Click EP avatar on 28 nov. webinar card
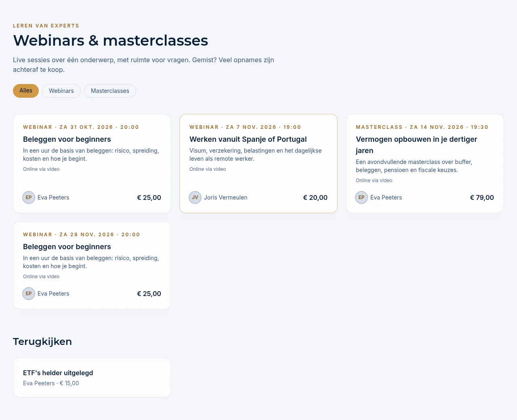The height and width of the screenshot is (420, 517). point(29,294)
